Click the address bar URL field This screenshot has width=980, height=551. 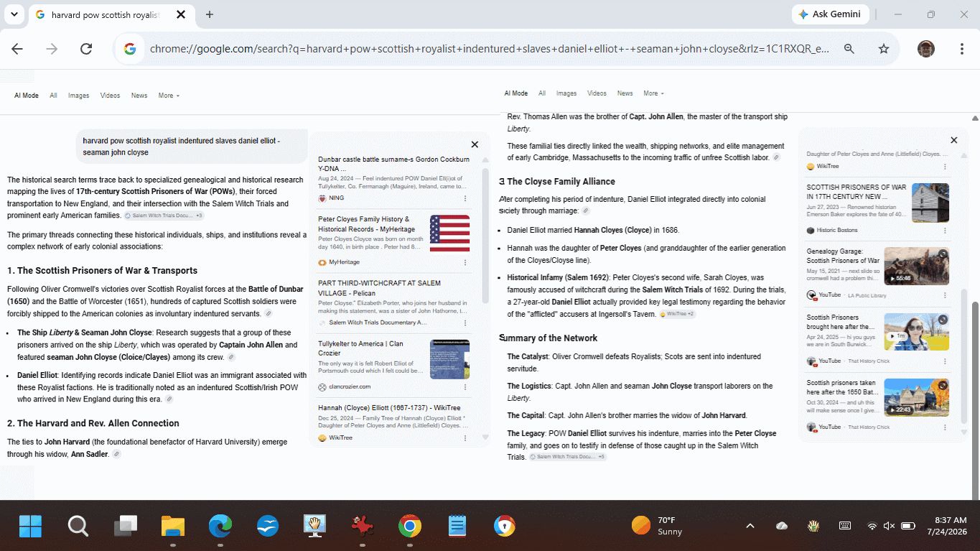488,49
